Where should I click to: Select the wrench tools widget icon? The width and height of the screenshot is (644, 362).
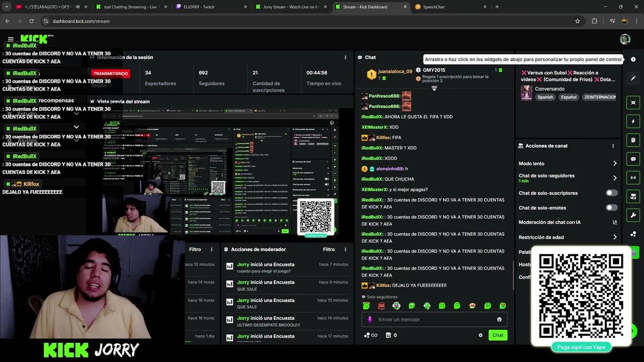pyautogui.click(x=633, y=215)
